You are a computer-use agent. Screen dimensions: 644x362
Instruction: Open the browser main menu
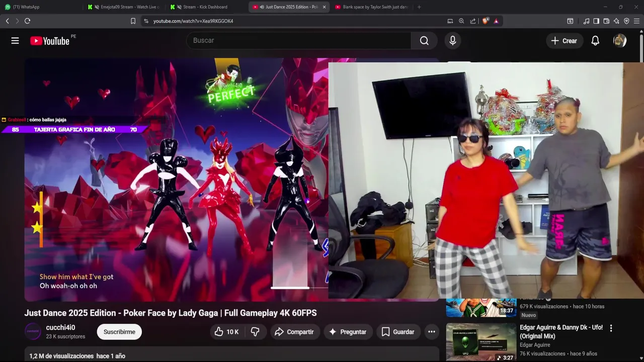pyautogui.click(x=636, y=21)
